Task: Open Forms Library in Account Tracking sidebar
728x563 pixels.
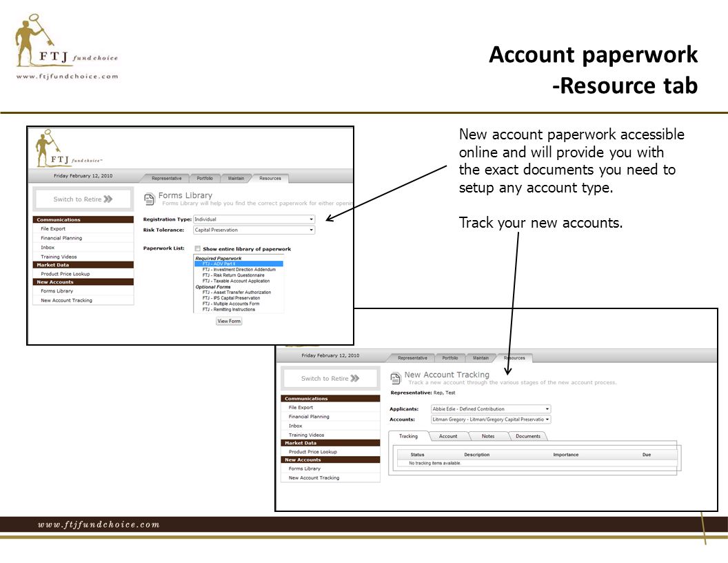Action: pos(305,468)
